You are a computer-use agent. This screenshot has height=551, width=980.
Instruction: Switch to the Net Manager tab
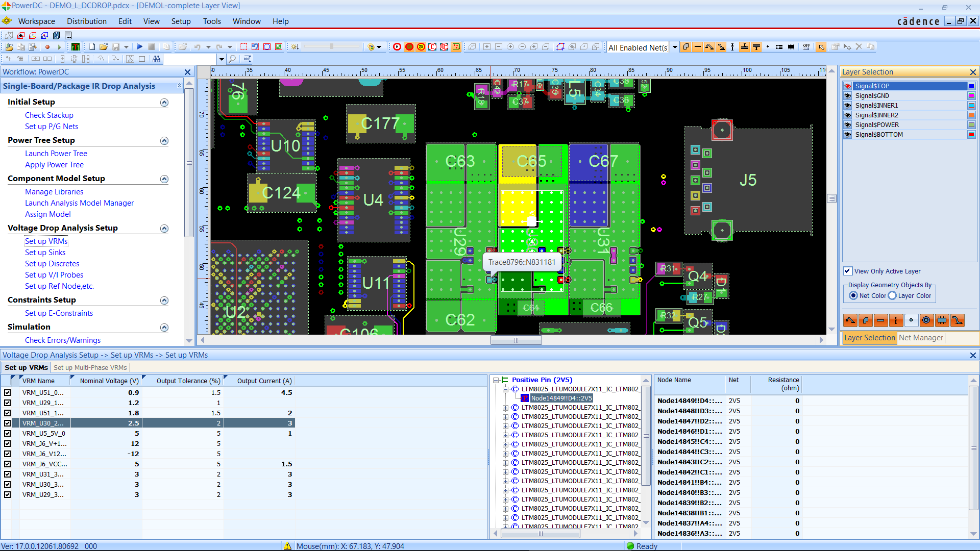tap(921, 337)
